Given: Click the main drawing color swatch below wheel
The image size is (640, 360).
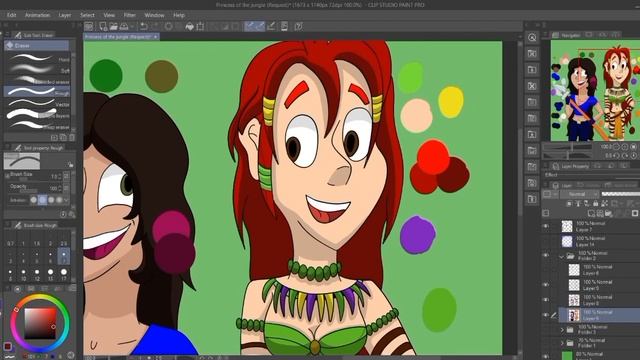Looking at the screenshot, I should pyautogui.click(x=8, y=347).
